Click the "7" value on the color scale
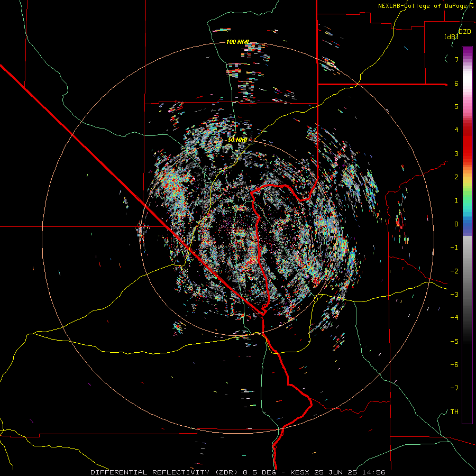 [x=456, y=59]
